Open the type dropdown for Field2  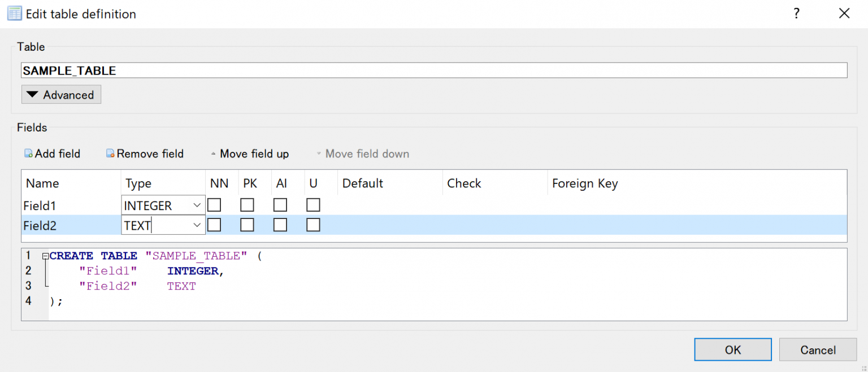click(198, 225)
